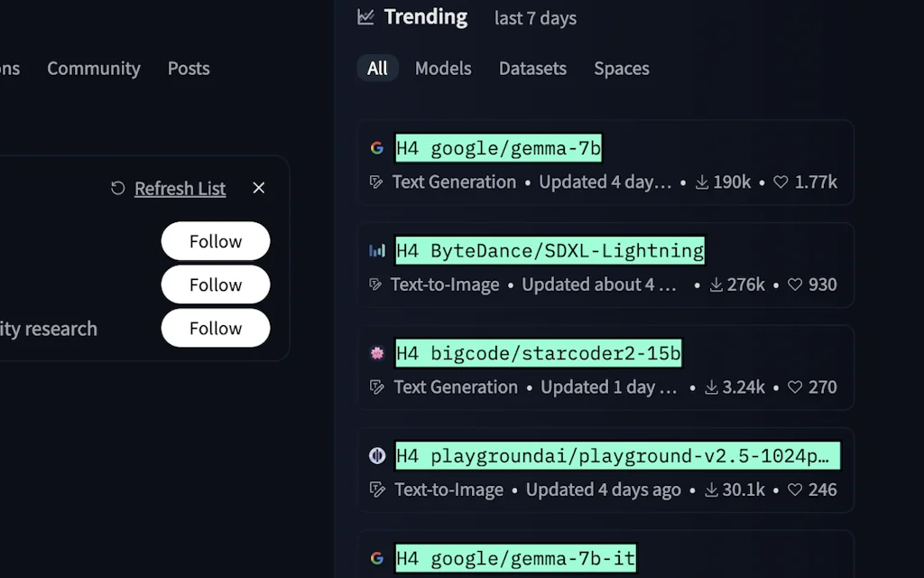Open the Posts menu item
The image size is (924, 578).
[x=189, y=69]
